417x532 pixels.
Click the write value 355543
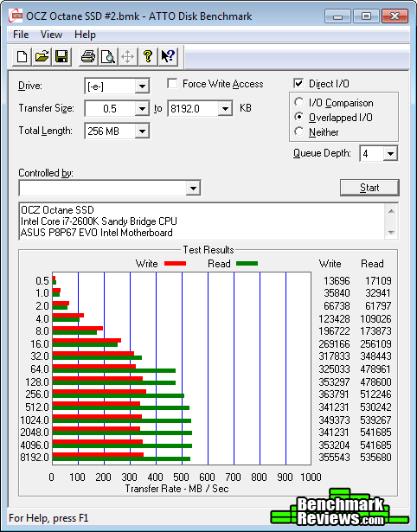334,458
